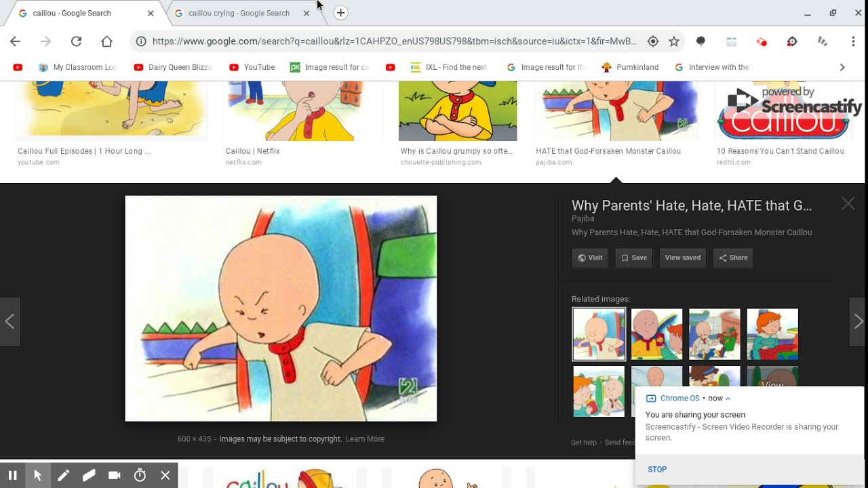Save the image with the Save button
The width and height of the screenshot is (868, 488).
click(634, 258)
